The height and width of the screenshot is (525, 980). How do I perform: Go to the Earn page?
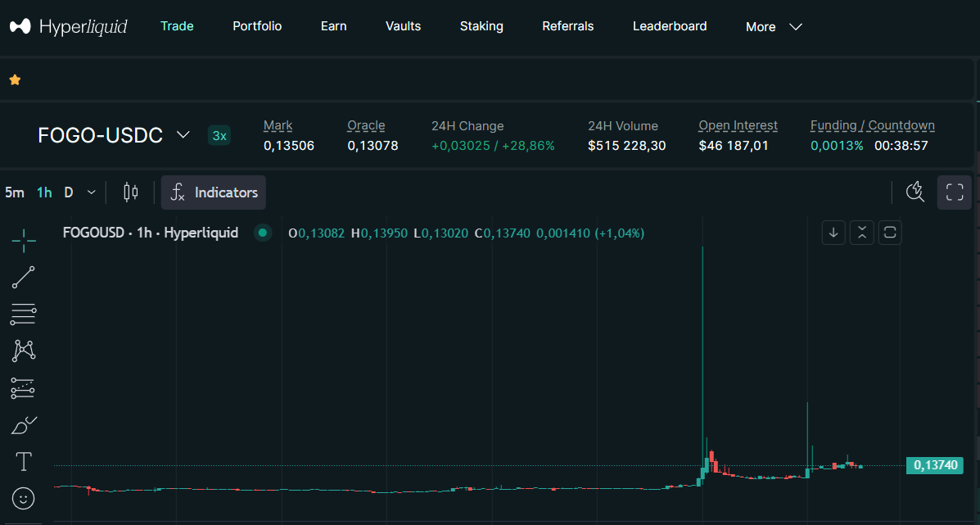point(334,26)
